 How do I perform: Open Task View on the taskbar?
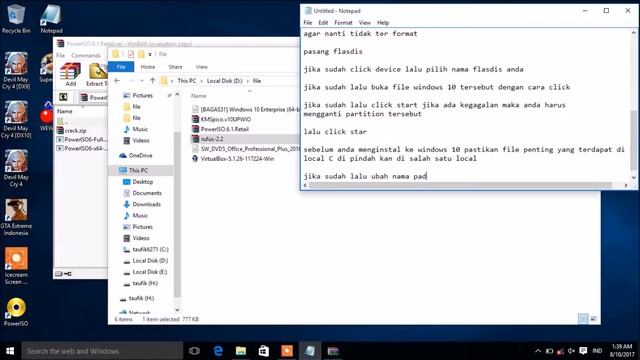(194, 351)
